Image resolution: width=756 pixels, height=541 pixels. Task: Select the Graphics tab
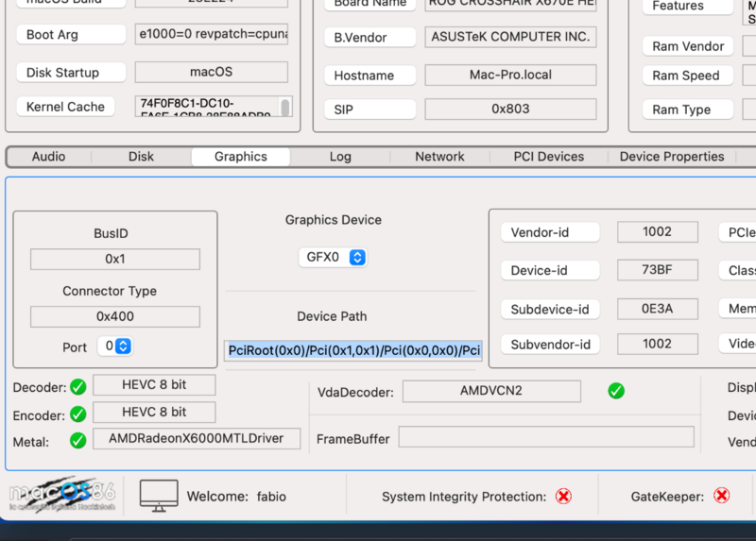pyautogui.click(x=241, y=157)
